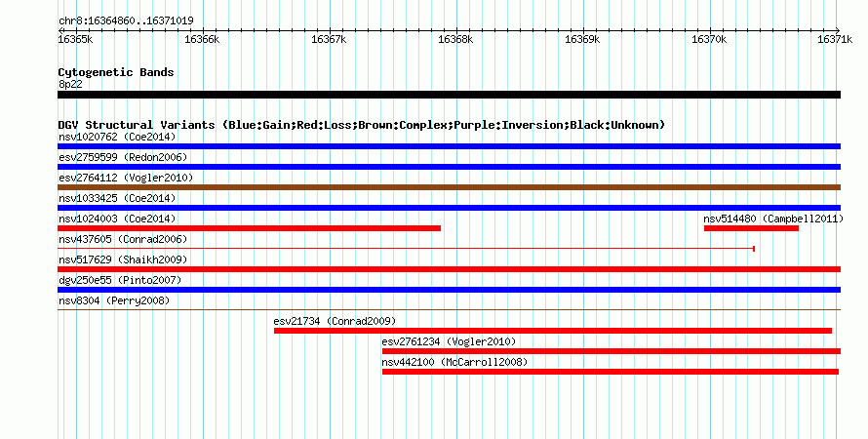Select the red nsv442100 loss bar

pos(611,372)
